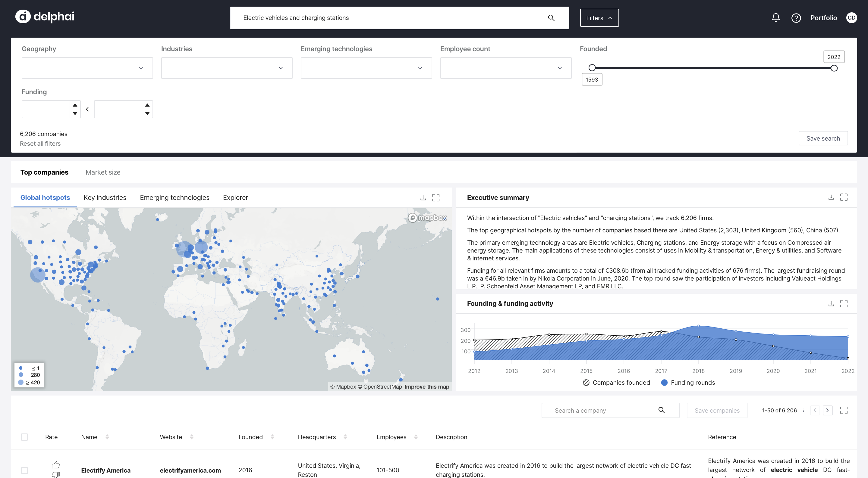Switch to the Market size tab
This screenshot has height=478, width=868.
[103, 172]
